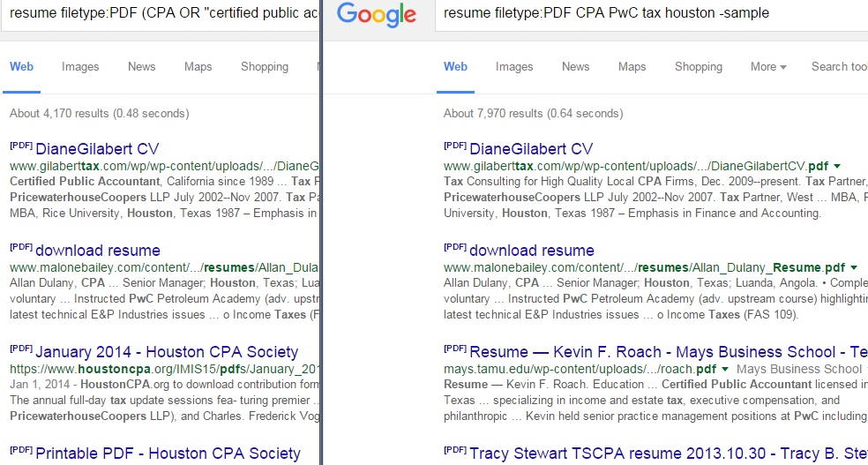Click gilaberttax.com URL in right window
Screen dimensions: 868x465
636,166
